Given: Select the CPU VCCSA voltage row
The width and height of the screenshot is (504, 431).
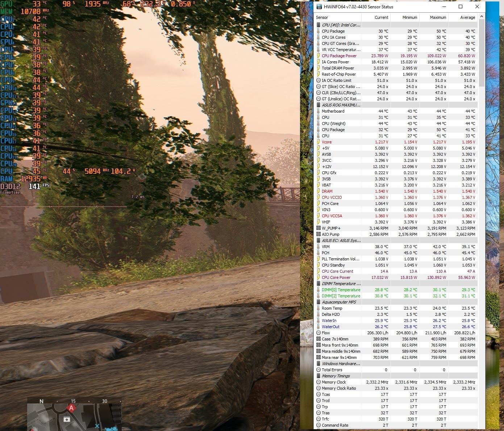Looking at the screenshot, I should click(x=396, y=216).
